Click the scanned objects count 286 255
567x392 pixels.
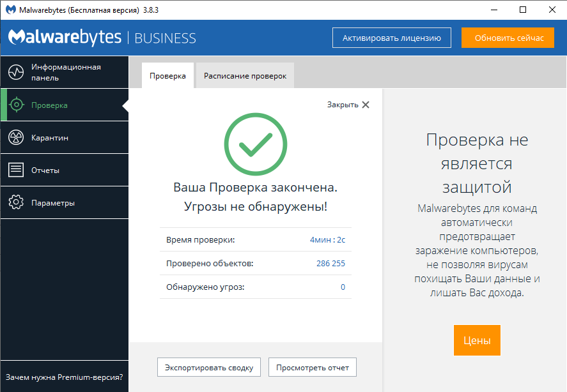[x=330, y=263]
